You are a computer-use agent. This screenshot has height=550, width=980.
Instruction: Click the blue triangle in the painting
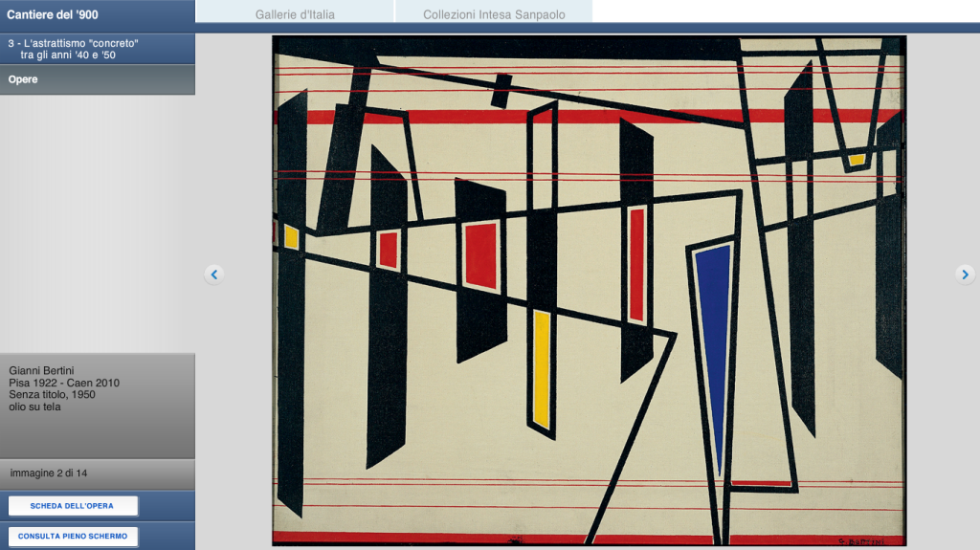[713, 335]
